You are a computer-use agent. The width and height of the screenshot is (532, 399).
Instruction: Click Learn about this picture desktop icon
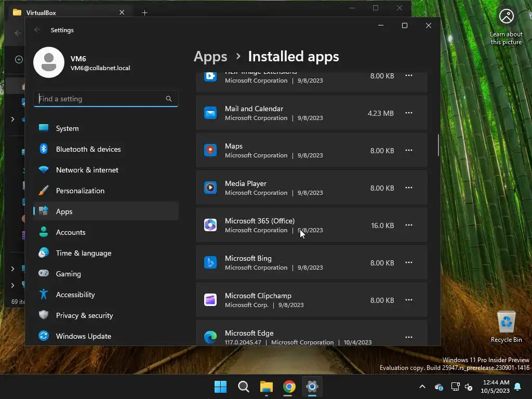point(506,27)
